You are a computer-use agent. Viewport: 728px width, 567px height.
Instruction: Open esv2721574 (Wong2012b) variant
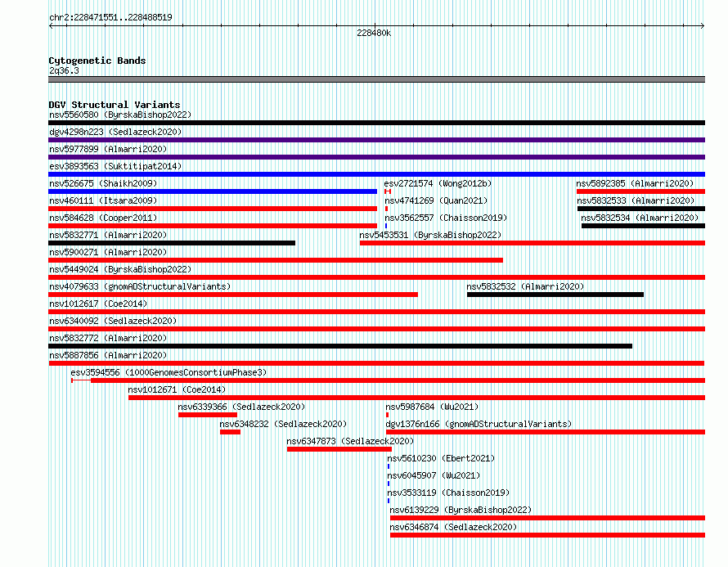(x=438, y=183)
